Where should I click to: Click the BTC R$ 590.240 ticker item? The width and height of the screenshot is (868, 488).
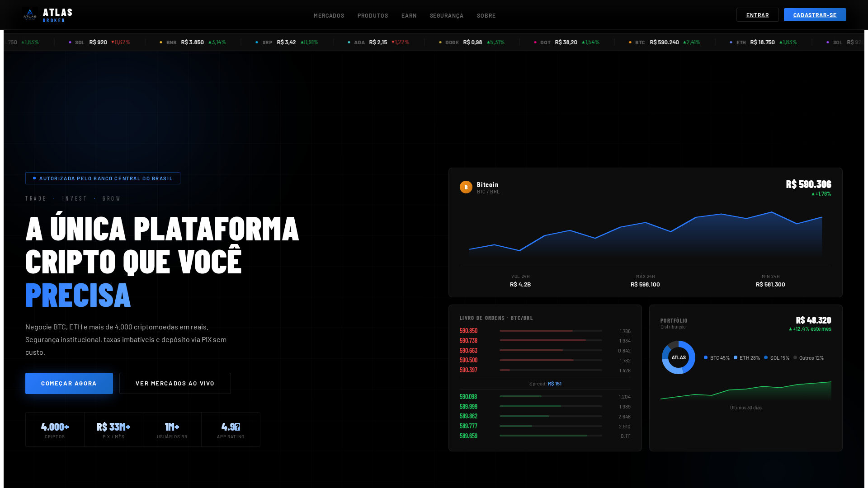click(x=664, y=42)
